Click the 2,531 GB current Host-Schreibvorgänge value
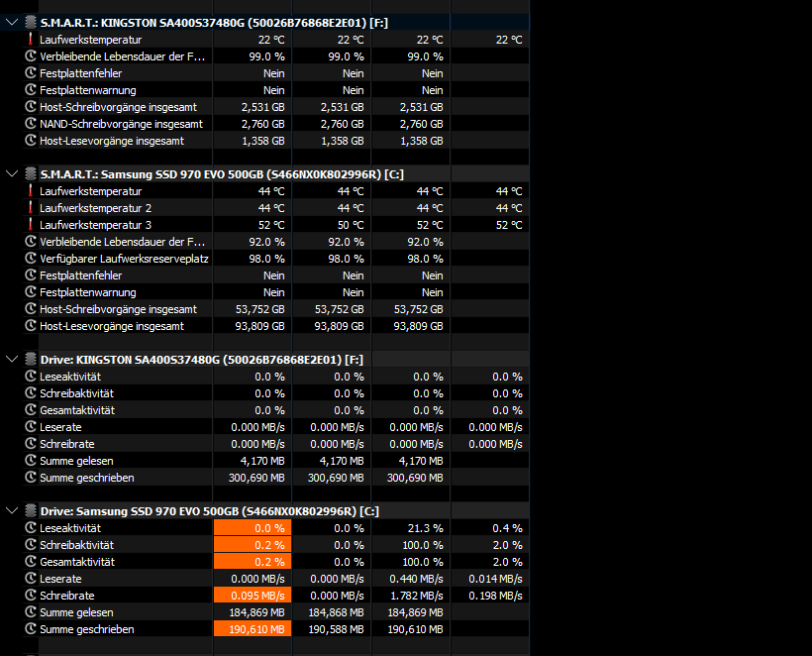 click(262, 107)
